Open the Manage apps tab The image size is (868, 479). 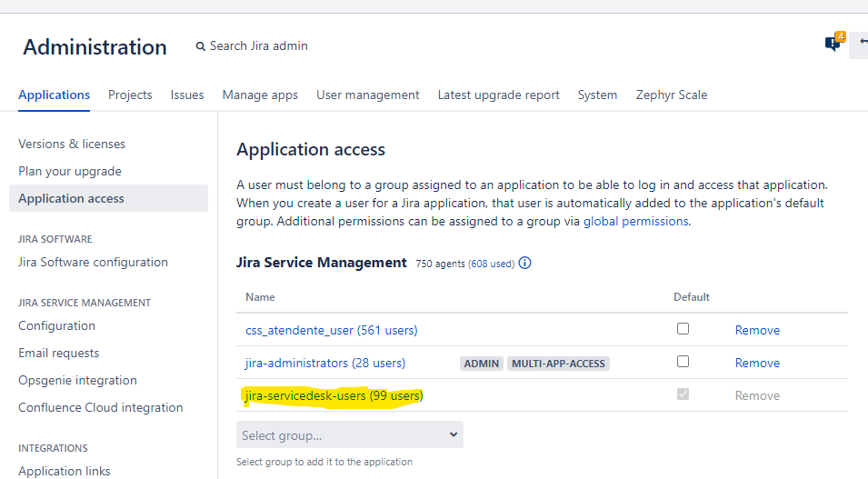(x=260, y=95)
